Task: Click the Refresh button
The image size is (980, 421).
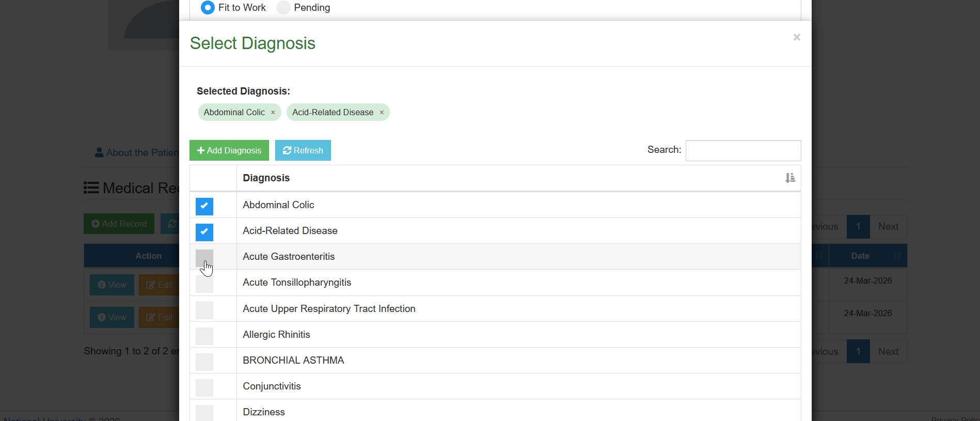Action: tap(303, 150)
